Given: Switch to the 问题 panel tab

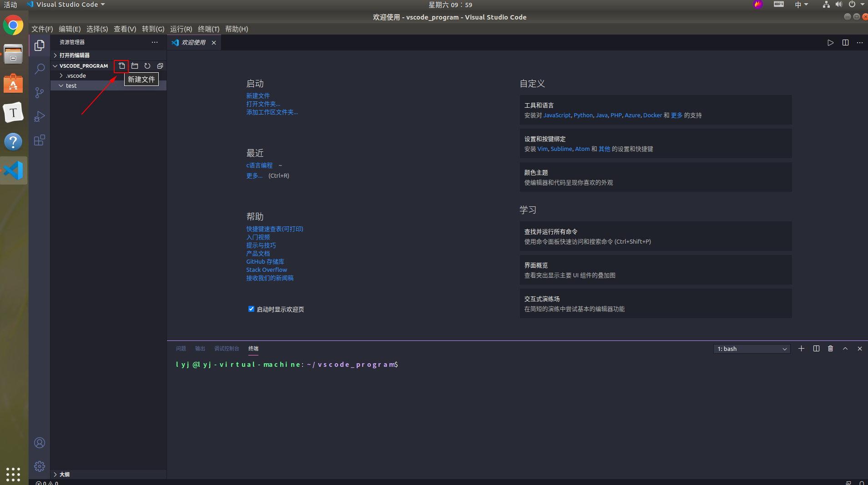Looking at the screenshot, I should 181,349.
